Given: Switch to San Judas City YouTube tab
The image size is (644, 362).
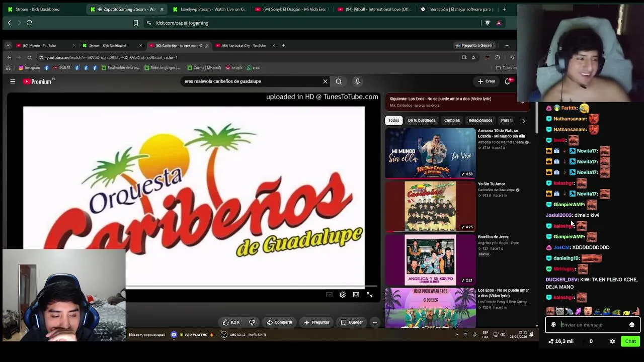Looking at the screenshot, I should point(245,46).
